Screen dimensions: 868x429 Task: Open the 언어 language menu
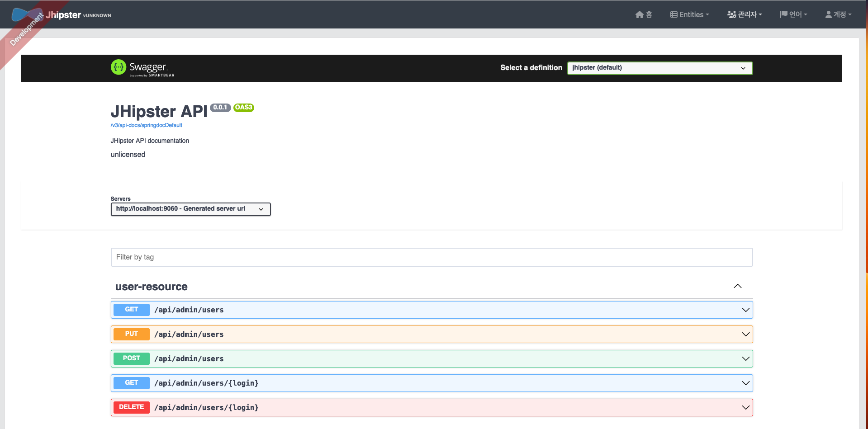(794, 14)
